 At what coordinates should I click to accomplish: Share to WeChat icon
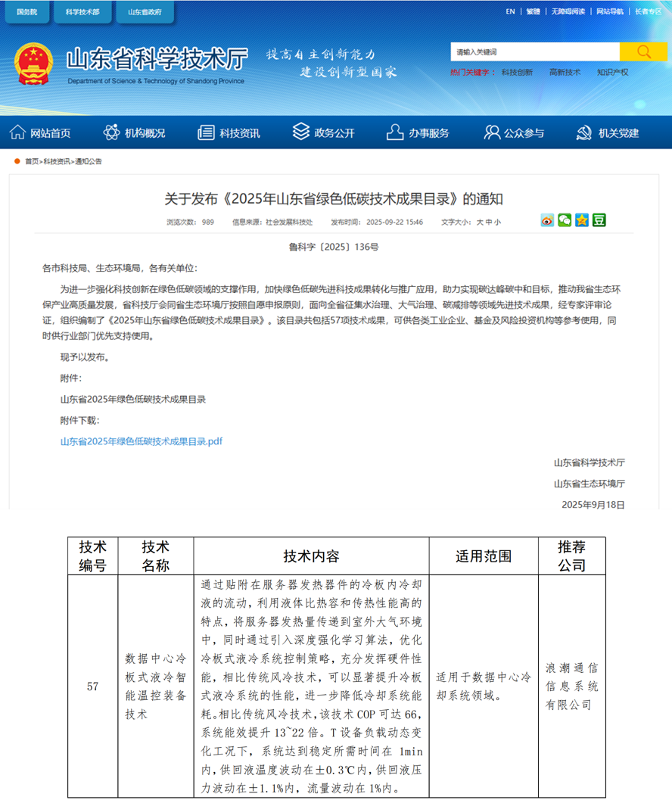tap(565, 220)
